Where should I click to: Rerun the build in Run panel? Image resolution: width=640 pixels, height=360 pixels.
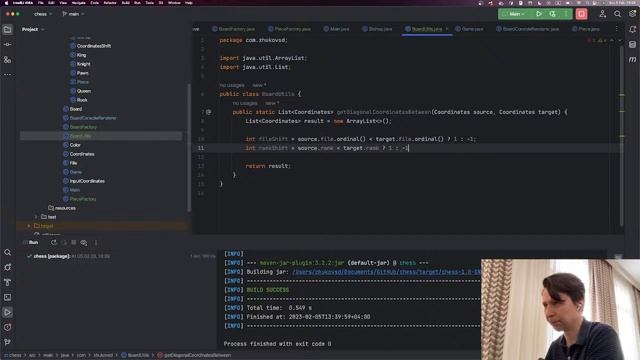pyautogui.click(x=54, y=242)
